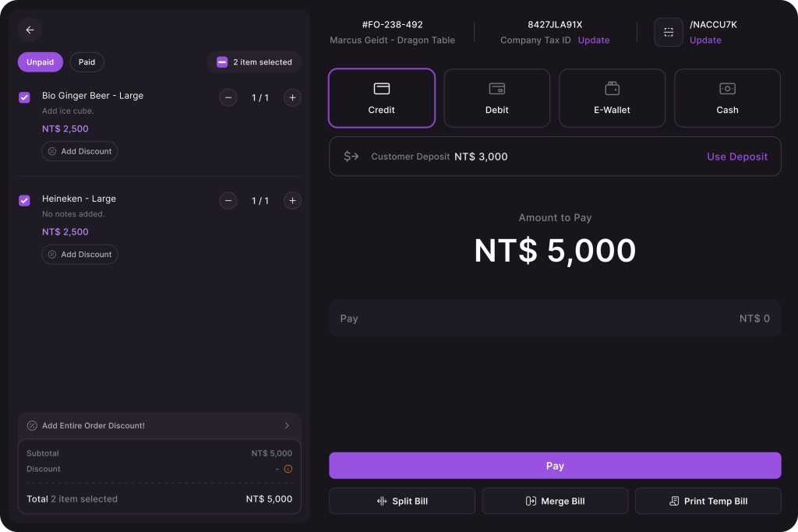This screenshot has width=798, height=532.
Task: Click the Amount to Pay NT$ 5,000
Action: [x=555, y=251]
